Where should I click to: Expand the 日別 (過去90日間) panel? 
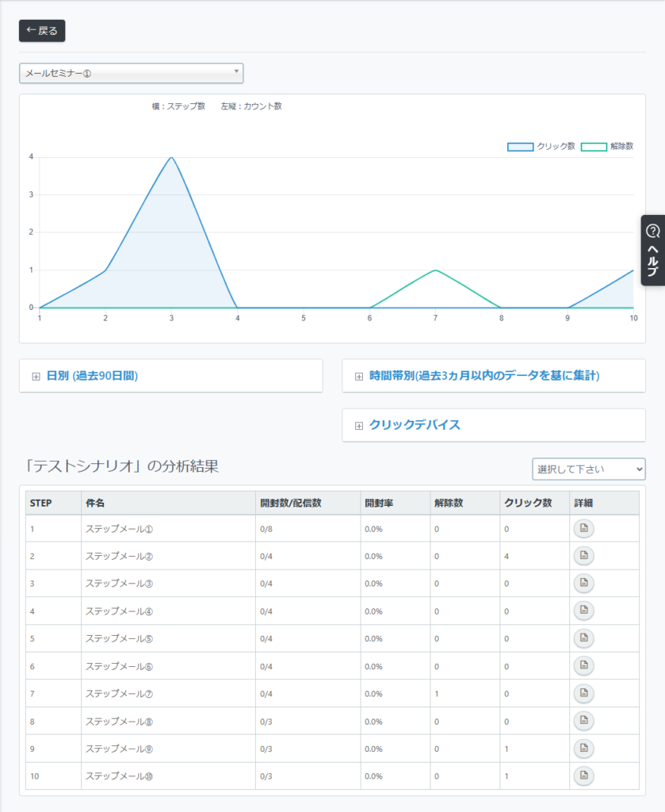point(170,376)
